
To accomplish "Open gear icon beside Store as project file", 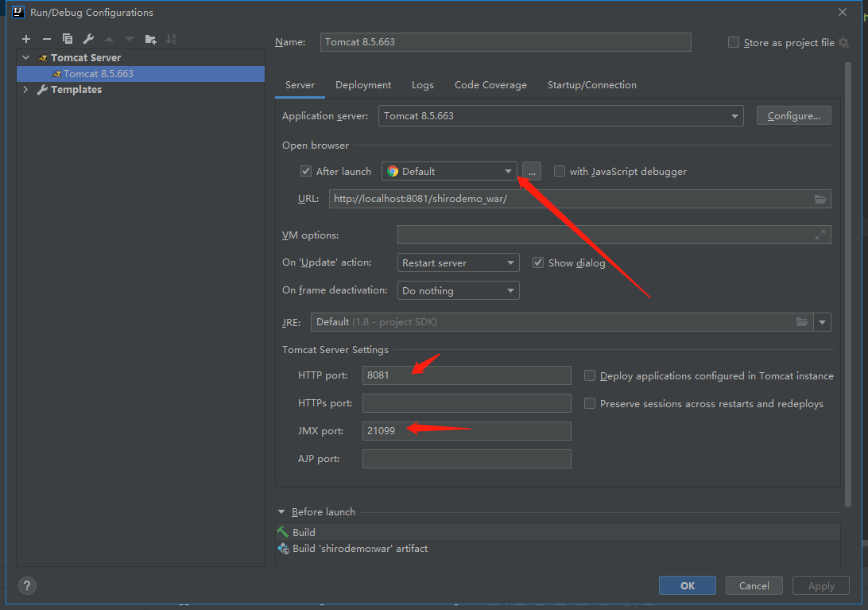I will click(843, 43).
